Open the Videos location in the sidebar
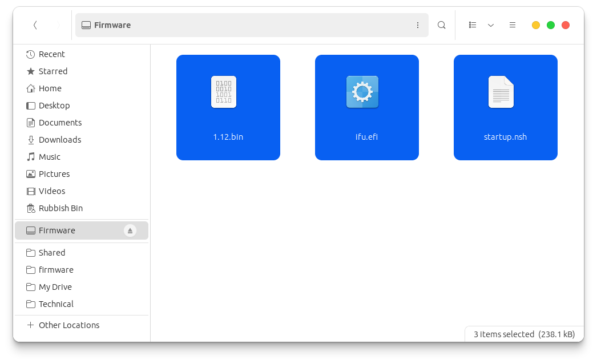Image resolution: width=597 pixels, height=364 pixels. [51, 191]
